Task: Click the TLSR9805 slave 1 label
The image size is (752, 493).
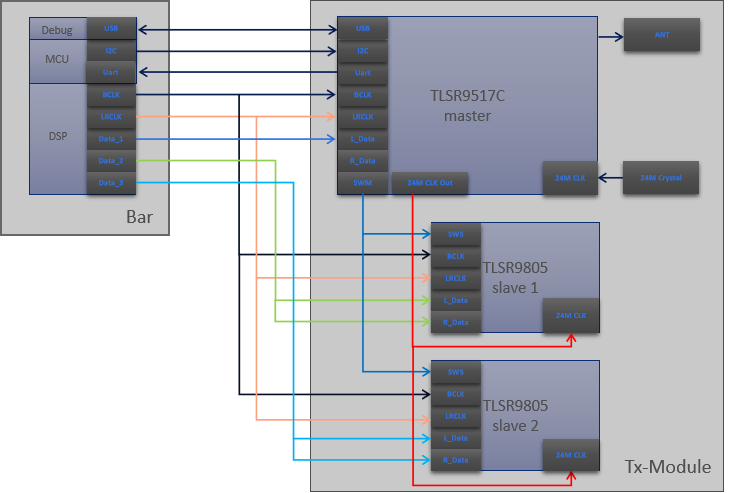Action: [x=516, y=276]
